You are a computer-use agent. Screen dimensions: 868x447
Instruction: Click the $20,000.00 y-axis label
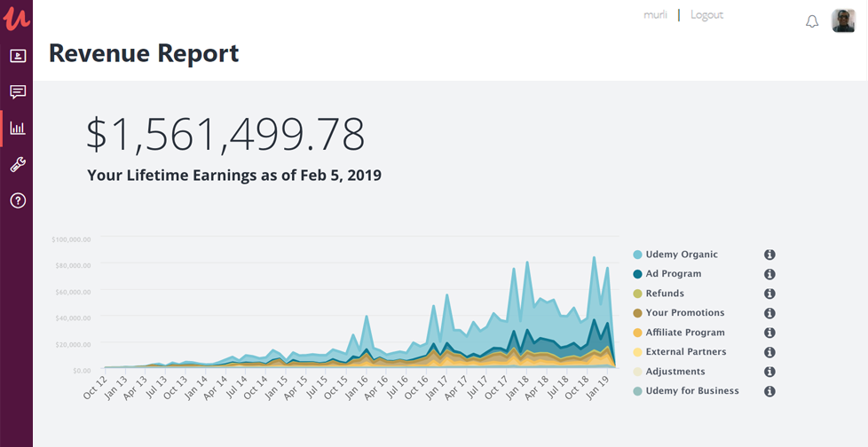[73, 344]
